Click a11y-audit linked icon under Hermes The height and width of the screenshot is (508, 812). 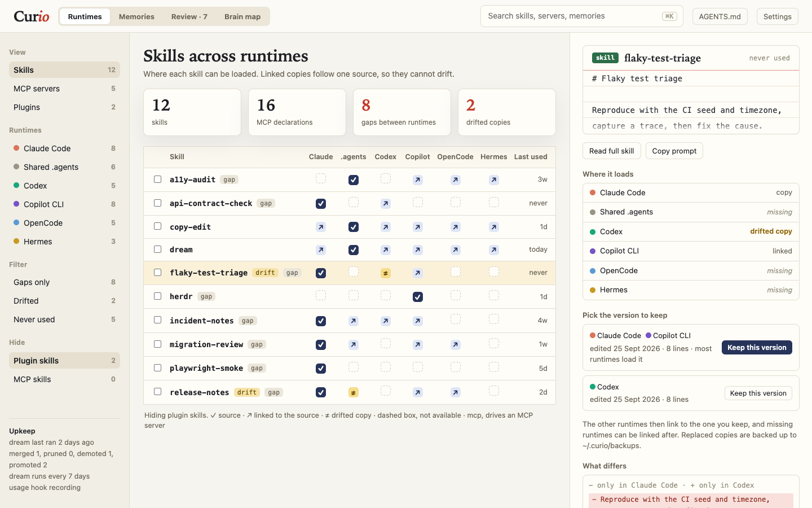point(494,180)
